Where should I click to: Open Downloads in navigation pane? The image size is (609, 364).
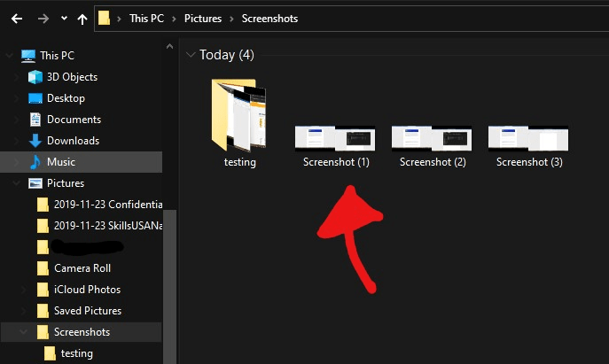point(73,141)
